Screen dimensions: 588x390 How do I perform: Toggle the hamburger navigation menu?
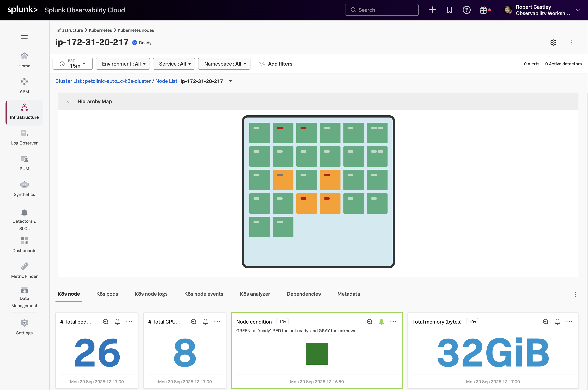(24, 36)
